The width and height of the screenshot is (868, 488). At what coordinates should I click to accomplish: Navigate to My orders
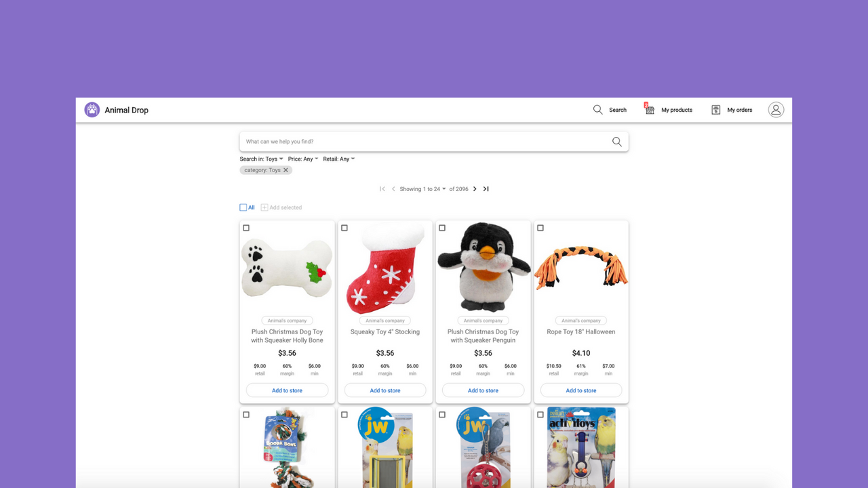[738, 109]
